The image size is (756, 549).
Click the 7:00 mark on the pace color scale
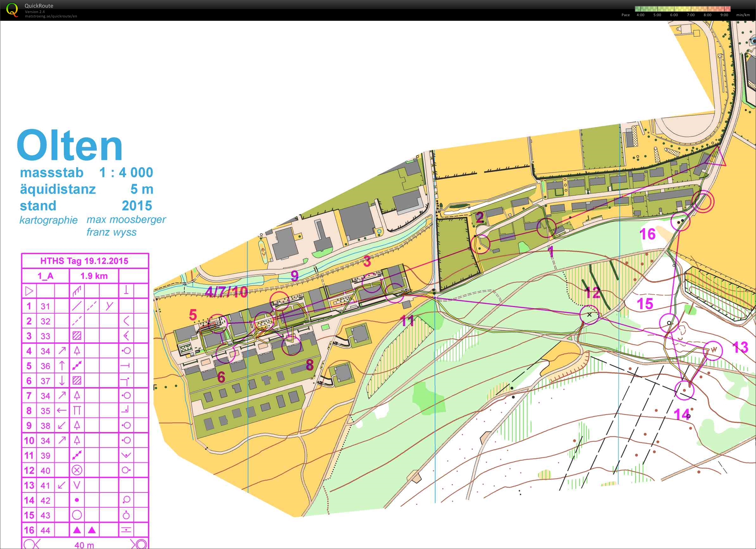point(690,15)
